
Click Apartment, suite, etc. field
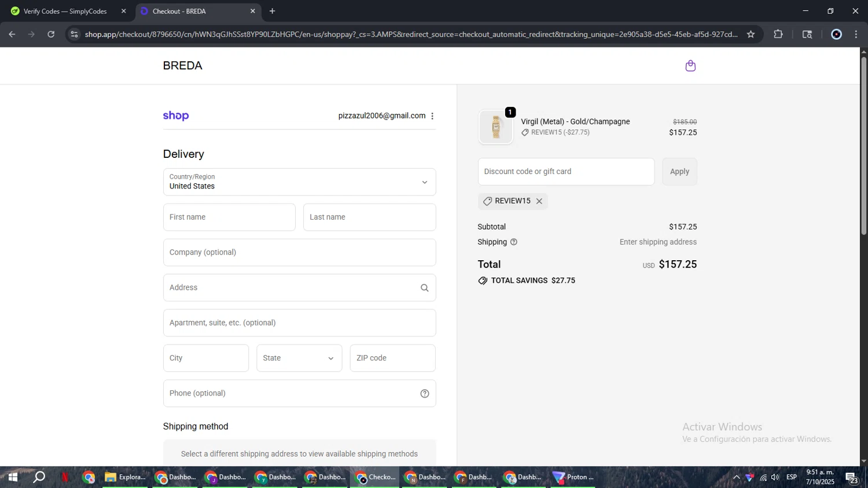(x=299, y=323)
